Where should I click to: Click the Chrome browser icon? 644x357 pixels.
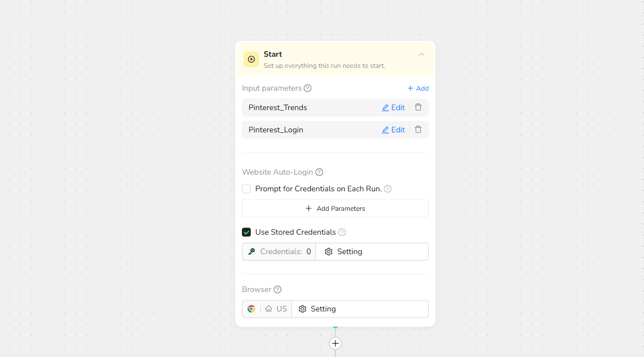251,309
